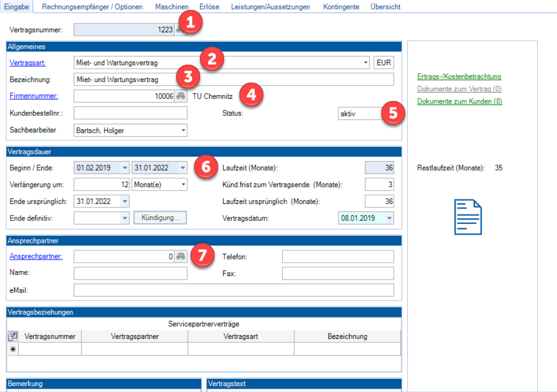Open the Ende ursprünglich date dropdown

[125, 201]
